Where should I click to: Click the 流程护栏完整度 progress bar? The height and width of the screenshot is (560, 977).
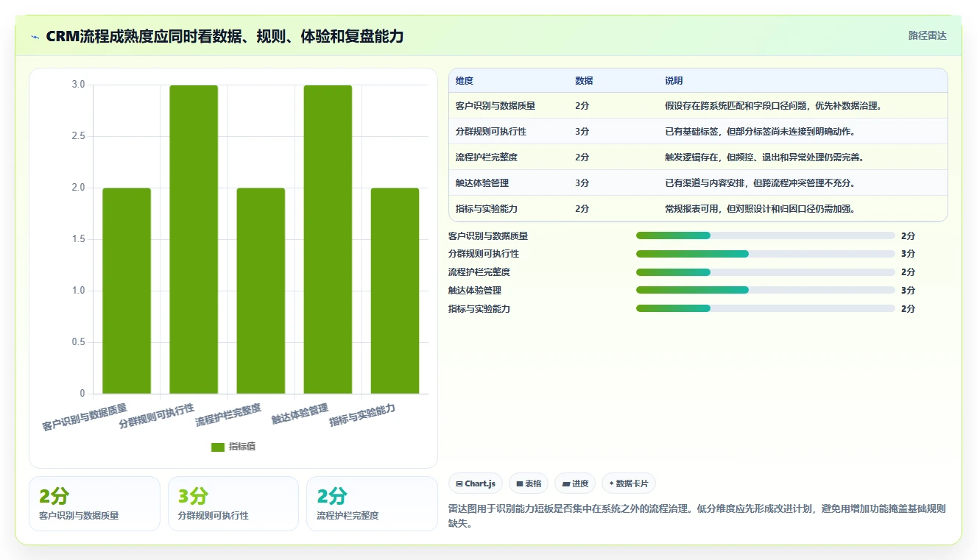[x=766, y=272]
